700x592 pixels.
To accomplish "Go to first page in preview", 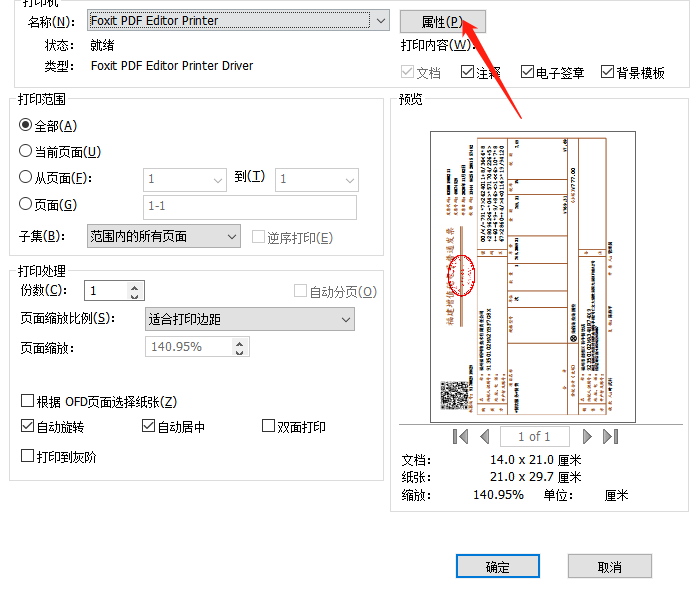I will click(x=460, y=436).
